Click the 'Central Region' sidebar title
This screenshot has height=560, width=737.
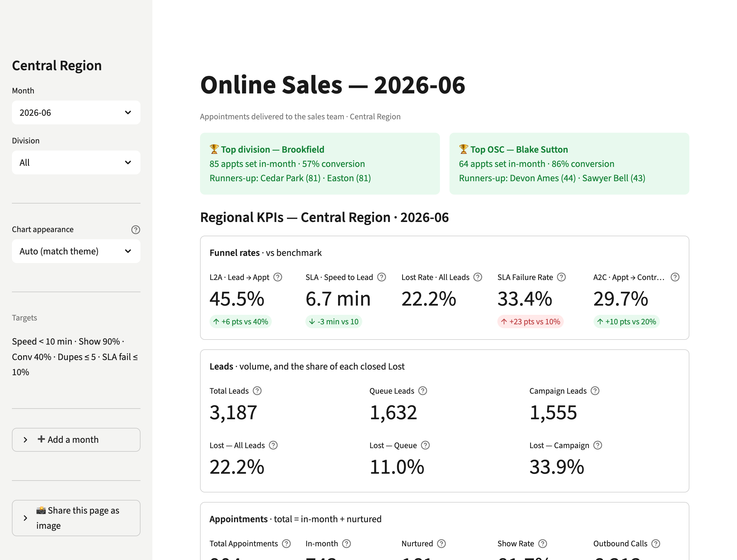pos(57,66)
